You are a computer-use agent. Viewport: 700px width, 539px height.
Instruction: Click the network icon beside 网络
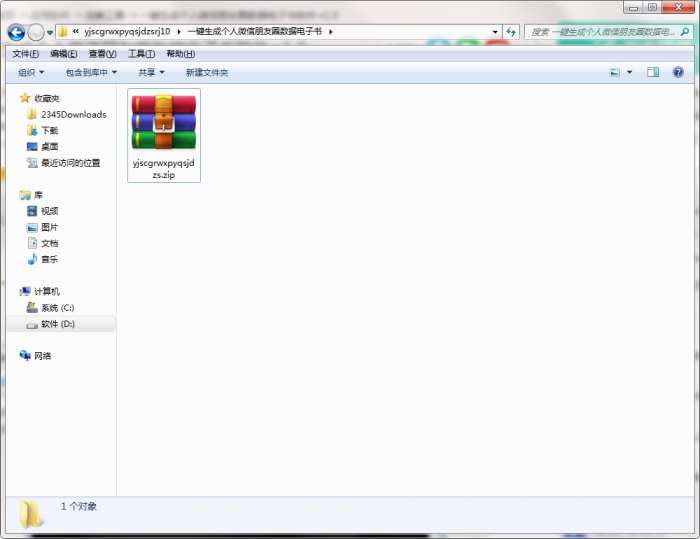click(x=25, y=355)
